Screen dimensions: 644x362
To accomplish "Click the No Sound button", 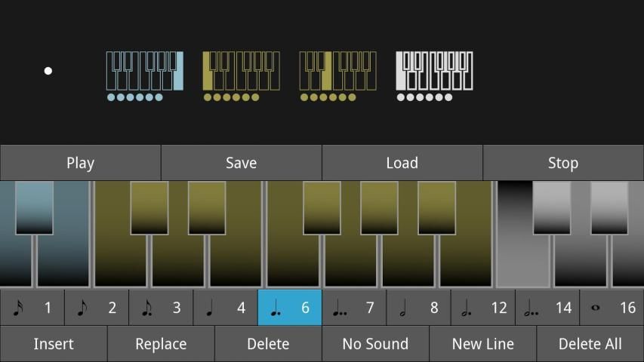I will [x=375, y=344].
